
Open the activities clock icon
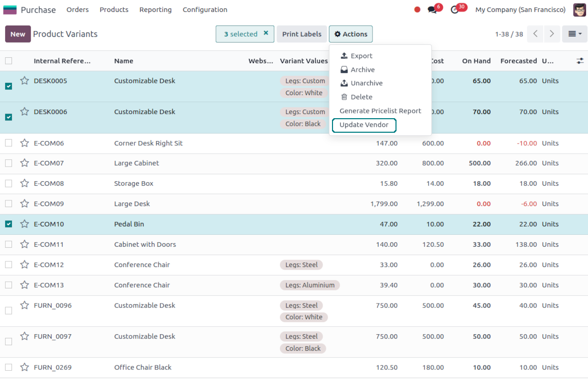click(455, 10)
